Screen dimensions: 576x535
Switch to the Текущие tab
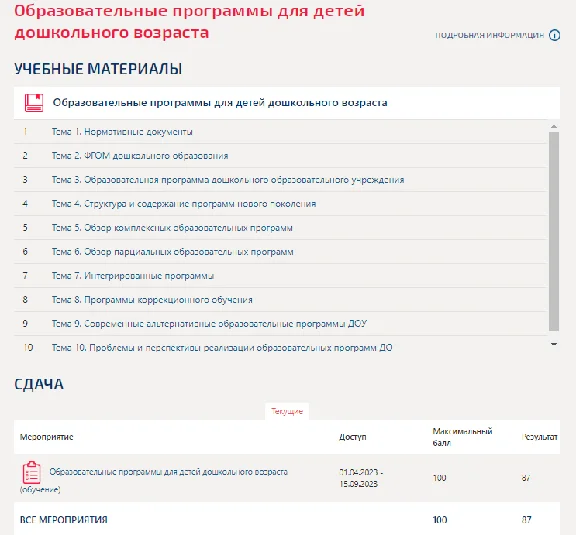pyautogui.click(x=287, y=412)
